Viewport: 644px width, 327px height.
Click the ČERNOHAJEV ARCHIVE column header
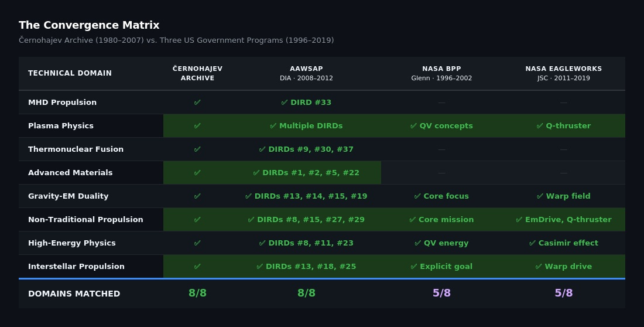point(197,73)
